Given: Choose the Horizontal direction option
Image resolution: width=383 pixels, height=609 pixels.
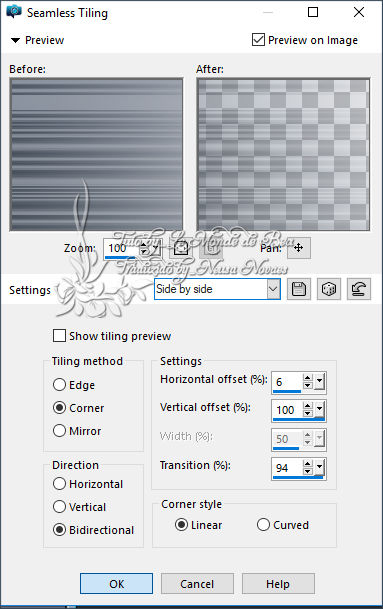Looking at the screenshot, I should click(59, 484).
